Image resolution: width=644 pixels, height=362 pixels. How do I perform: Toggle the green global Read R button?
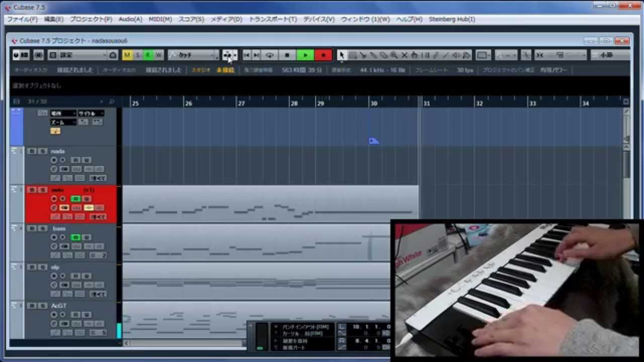coord(148,55)
